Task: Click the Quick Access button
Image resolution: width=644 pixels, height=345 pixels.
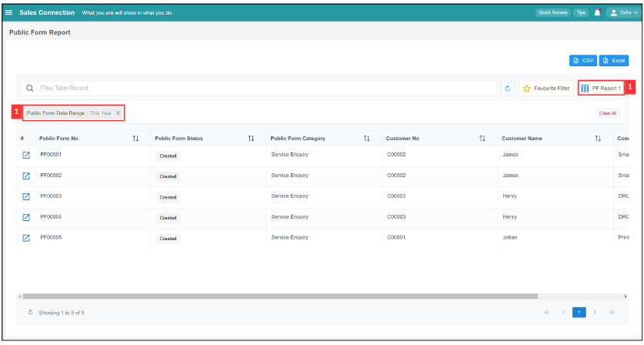Action: (x=552, y=13)
